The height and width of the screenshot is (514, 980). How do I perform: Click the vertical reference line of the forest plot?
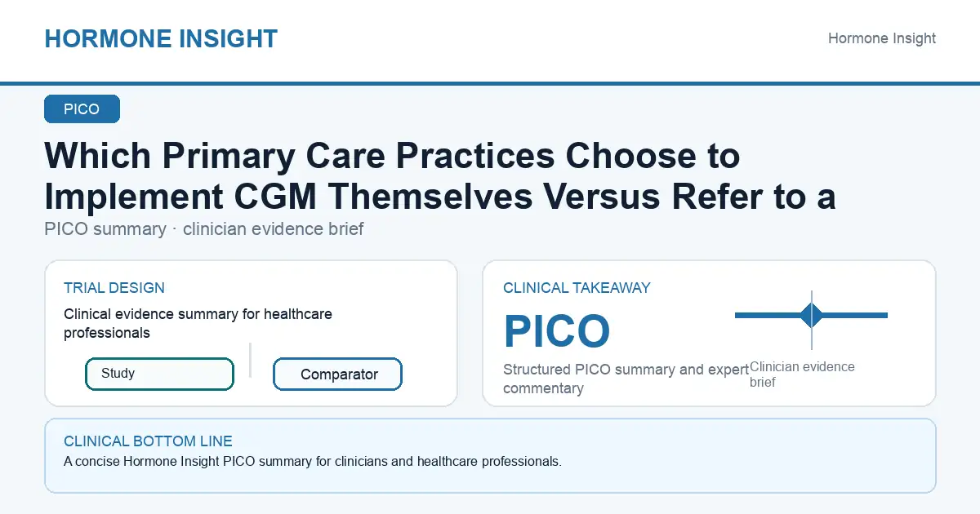811,319
